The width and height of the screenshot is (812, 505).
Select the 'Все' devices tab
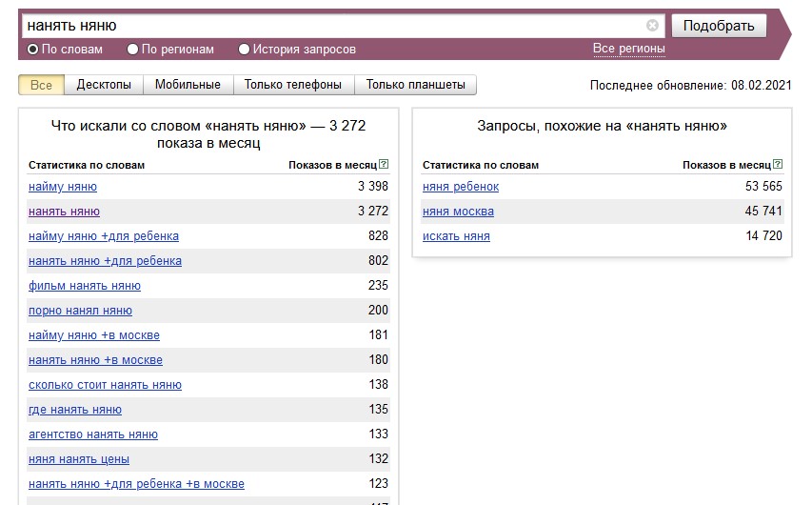tap(41, 85)
